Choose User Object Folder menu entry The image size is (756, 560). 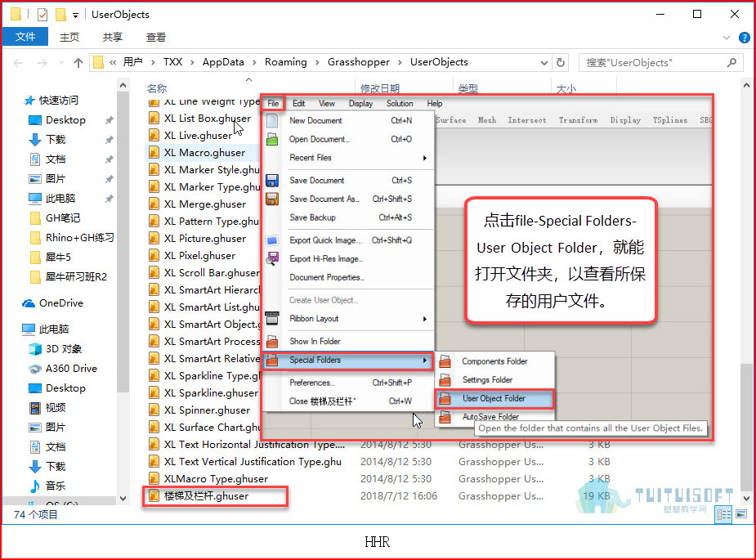pyautogui.click(x=494, y=398)
